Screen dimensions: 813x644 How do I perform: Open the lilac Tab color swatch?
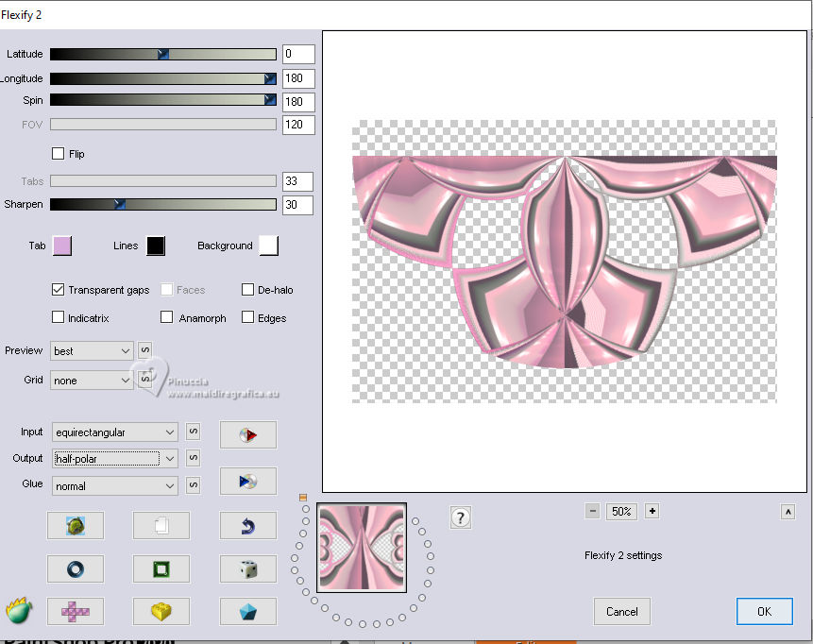tap(62, 246)
